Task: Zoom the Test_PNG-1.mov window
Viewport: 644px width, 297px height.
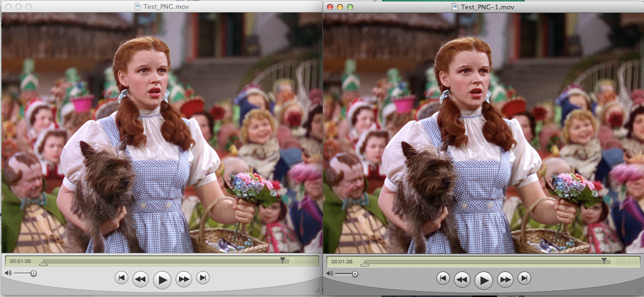Action: point(350,7)
